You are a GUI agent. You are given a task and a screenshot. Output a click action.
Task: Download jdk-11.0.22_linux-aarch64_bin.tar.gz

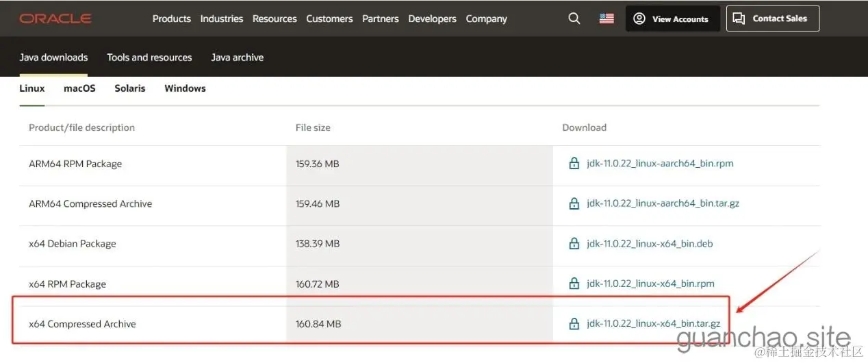663,203
